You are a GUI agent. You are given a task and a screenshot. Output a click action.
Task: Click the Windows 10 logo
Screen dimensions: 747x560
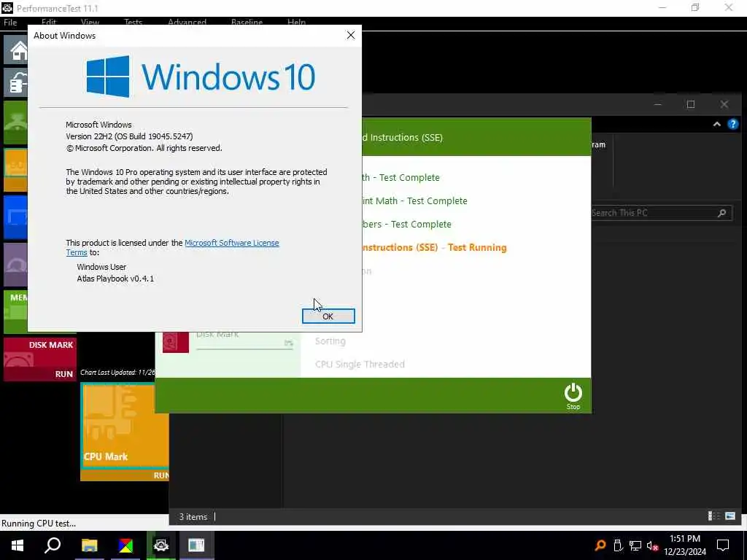click(x=201, y=77)
